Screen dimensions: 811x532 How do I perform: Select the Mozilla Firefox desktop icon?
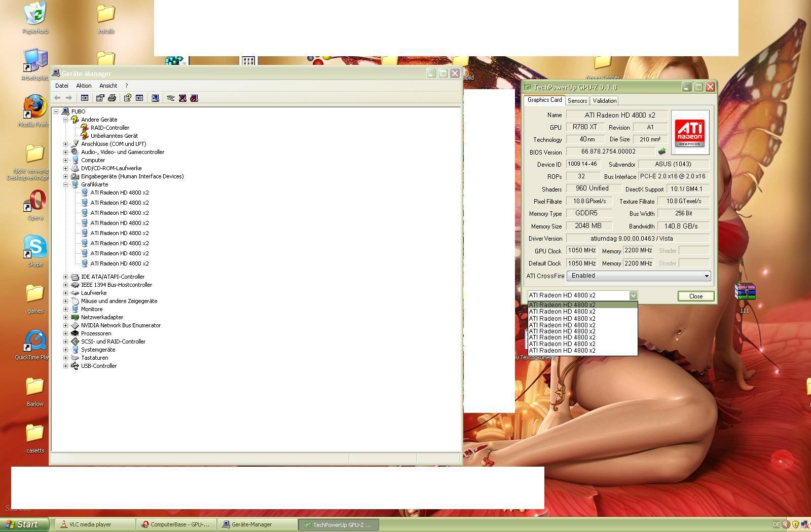[35, 110]
